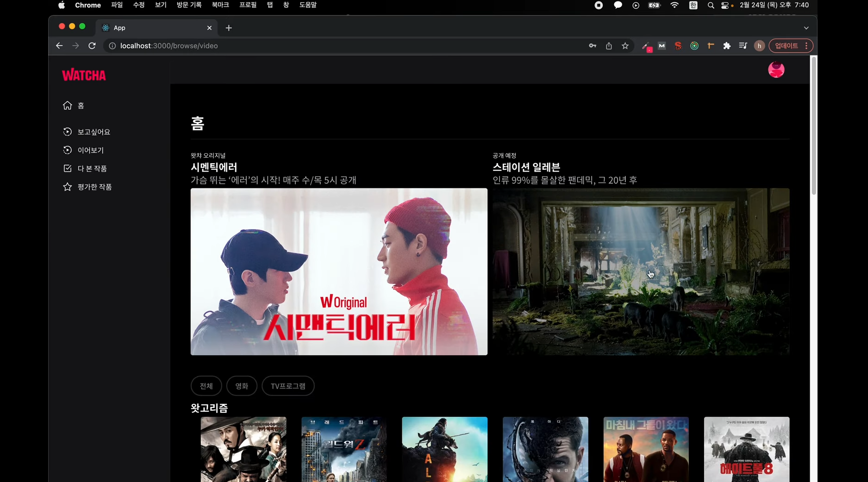Open the 방문 기록 menu
The height and width of the screenshot is (482, 868).
pyautogui.click(x=189, y=5)
